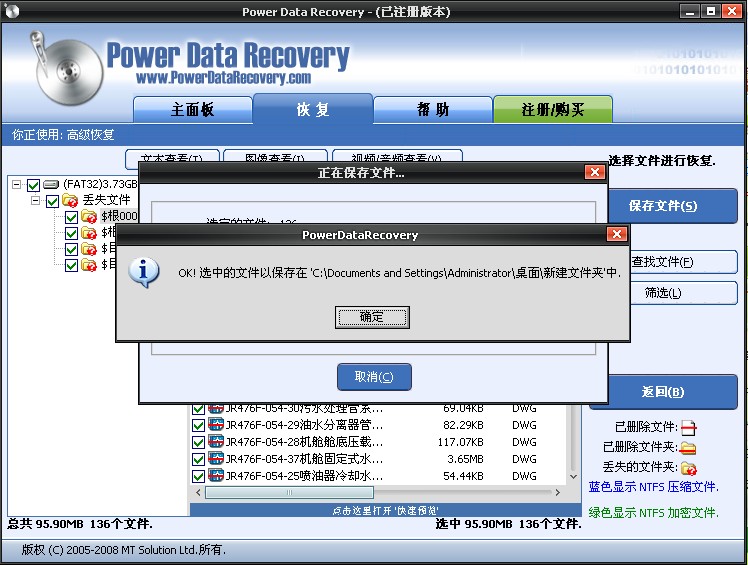This screenshot has width=748, height=565.
Task: Click the 丢失的文件夹 legend icon
Action: pyautogui.click(x=688, y=468)
